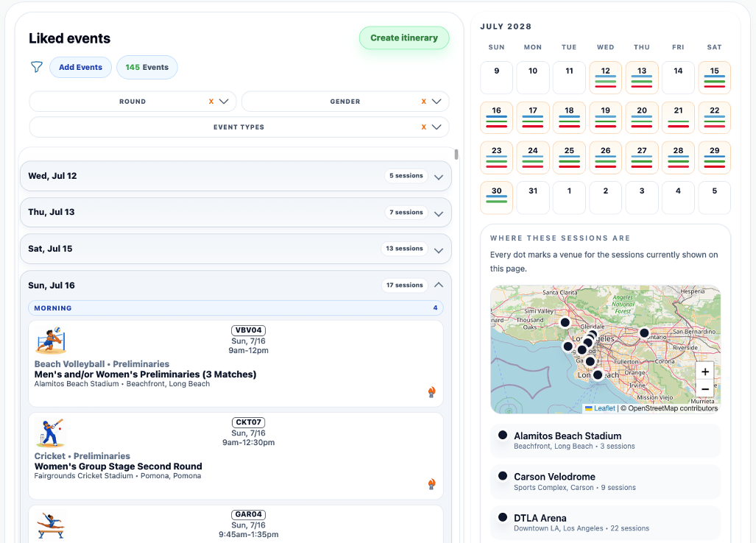Select July 31 on the calendar
Image resolution: width=756 pixels, height=543 pixels.
click(x=533, y=197)
